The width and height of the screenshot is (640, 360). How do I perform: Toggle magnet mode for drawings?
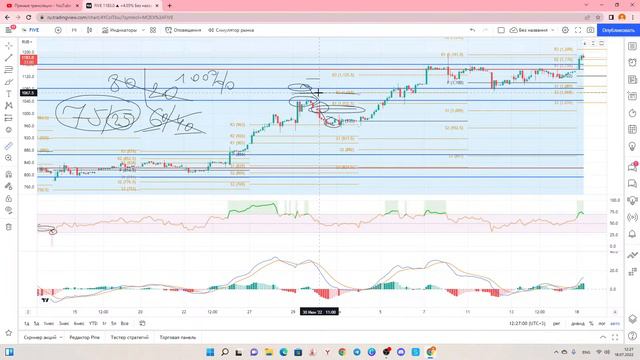[x=9, y=174]
